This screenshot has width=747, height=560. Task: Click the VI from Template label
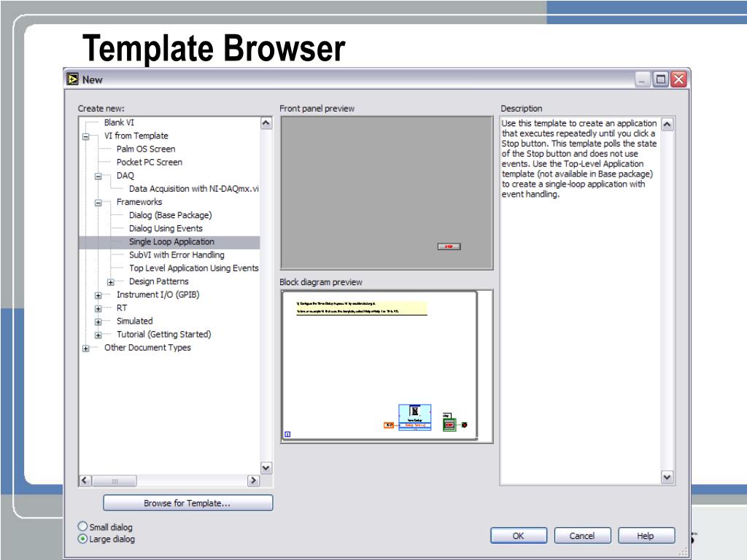point(136,136)
